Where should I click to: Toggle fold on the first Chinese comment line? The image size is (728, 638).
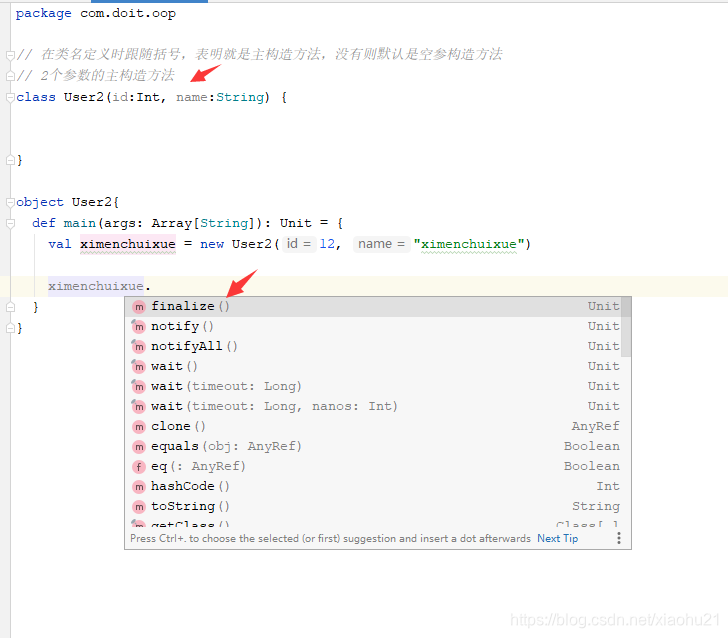pyautogui.click(x=10, y=55)
